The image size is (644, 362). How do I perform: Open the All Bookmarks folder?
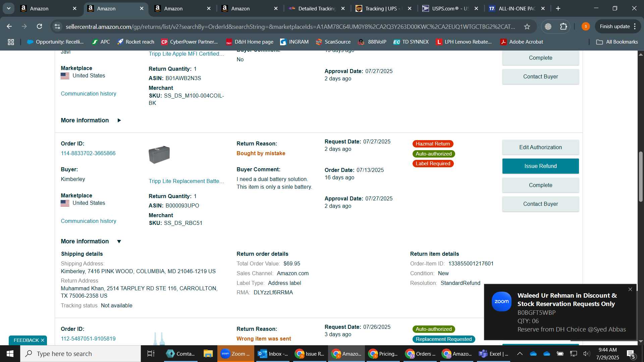pyautogui.click(x=617, y=42)
